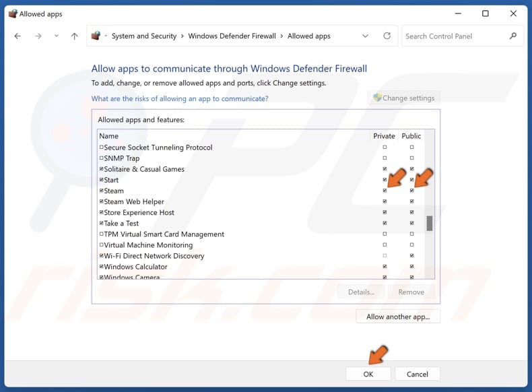Screen dimensions: 532x392
Task: Toggle Start Private checkbox
Action: click(385, 180)
